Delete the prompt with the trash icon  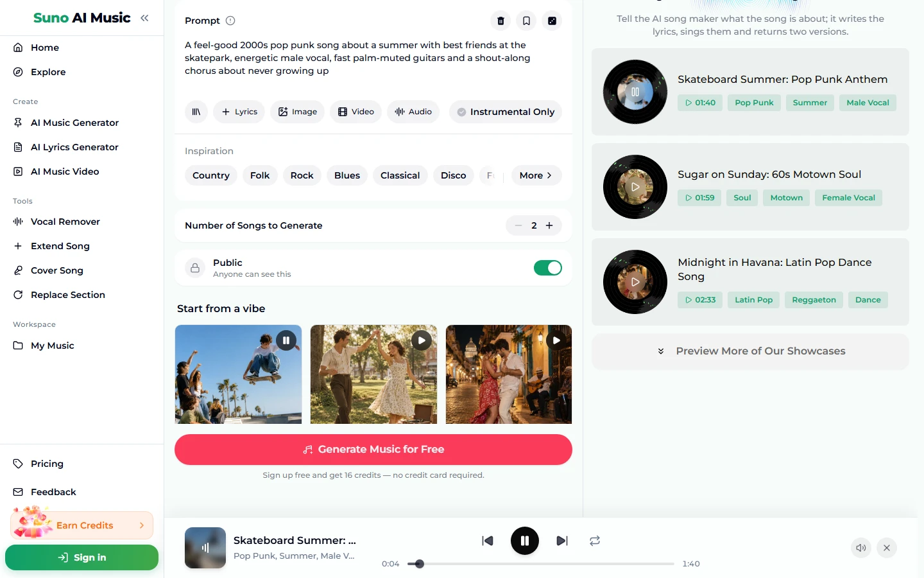[x=501, y=21]
